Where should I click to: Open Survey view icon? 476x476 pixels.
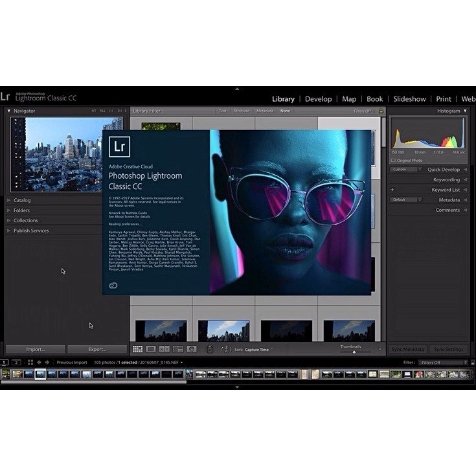178,349
